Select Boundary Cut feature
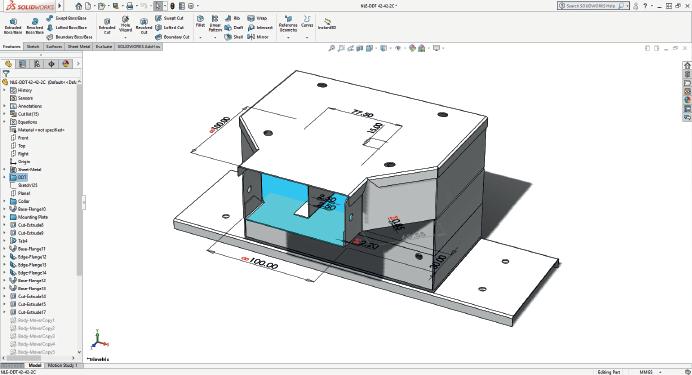 (x=172, y=37)
